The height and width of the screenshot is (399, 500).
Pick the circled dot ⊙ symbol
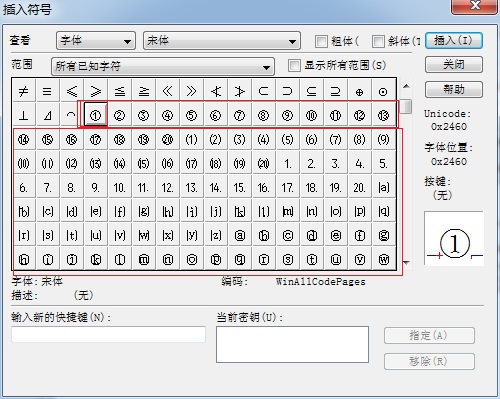[383, 91]
